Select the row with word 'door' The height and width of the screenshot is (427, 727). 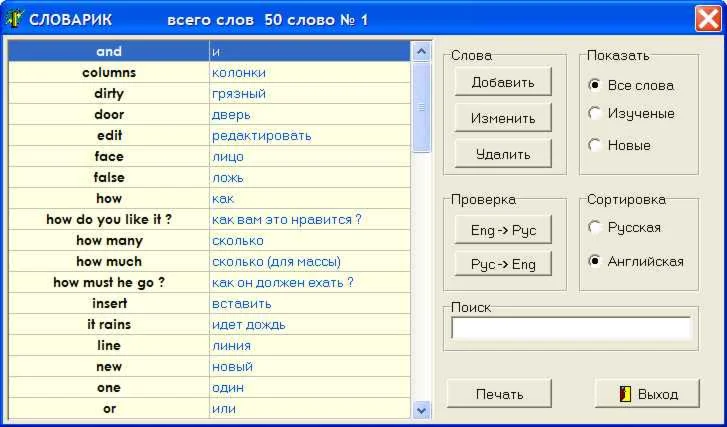(209, 115)
